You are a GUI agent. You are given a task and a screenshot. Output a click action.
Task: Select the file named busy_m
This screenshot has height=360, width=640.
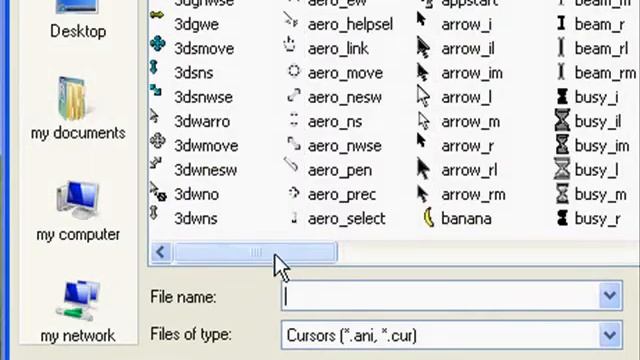[x=600, y=195]
